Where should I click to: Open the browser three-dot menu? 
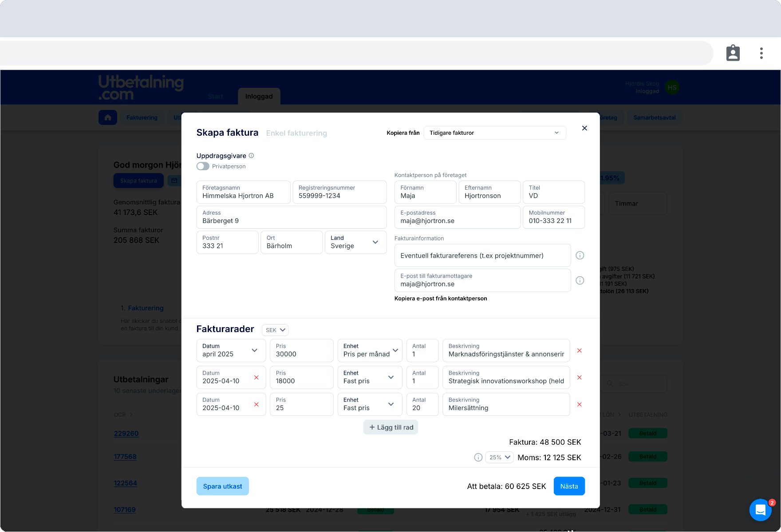[761, 53]
